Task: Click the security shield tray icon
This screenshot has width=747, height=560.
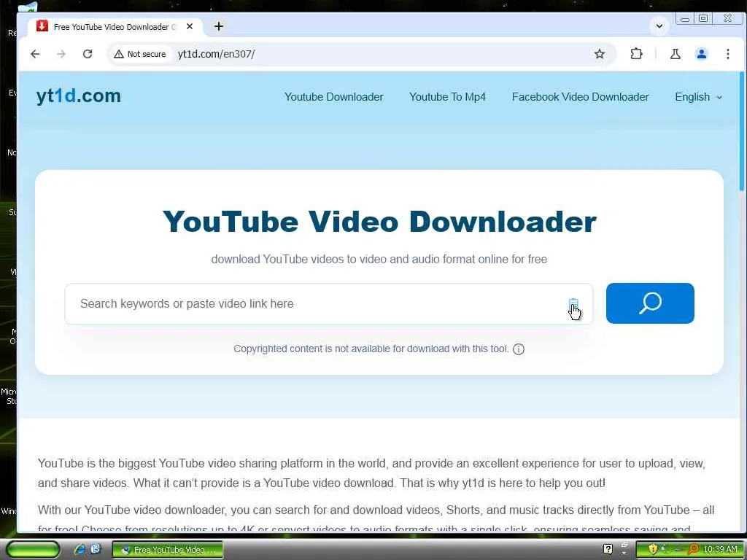Action: click(x=653, y=549)
